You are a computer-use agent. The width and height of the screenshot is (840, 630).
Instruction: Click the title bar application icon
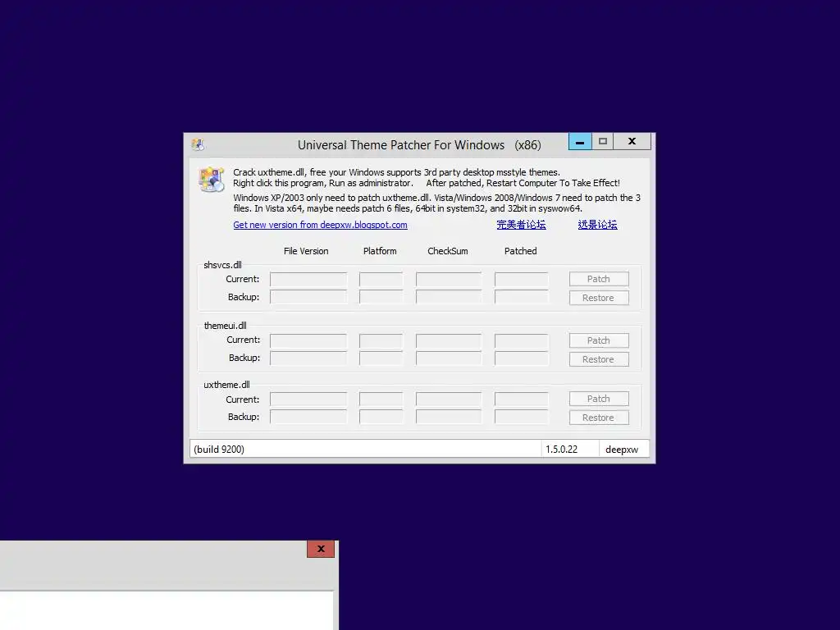[198, 144]
